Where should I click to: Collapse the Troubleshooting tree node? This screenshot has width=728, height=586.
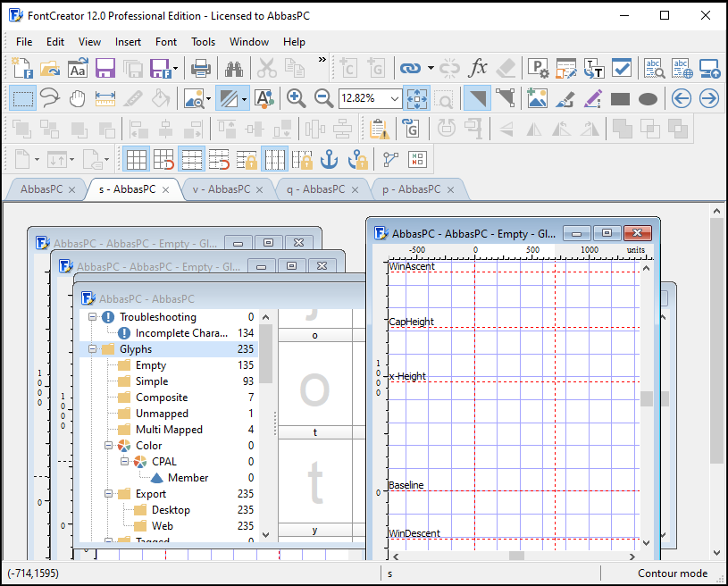[92, 317]
